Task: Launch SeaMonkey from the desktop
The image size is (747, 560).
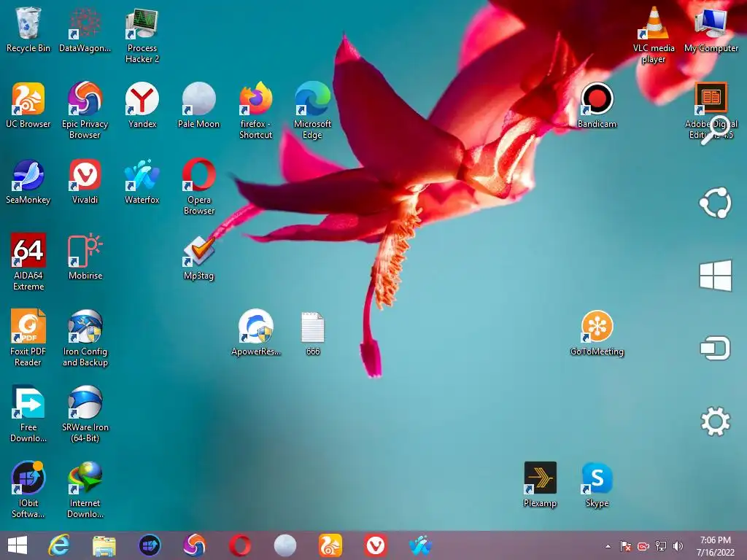Action: [28, 181]
